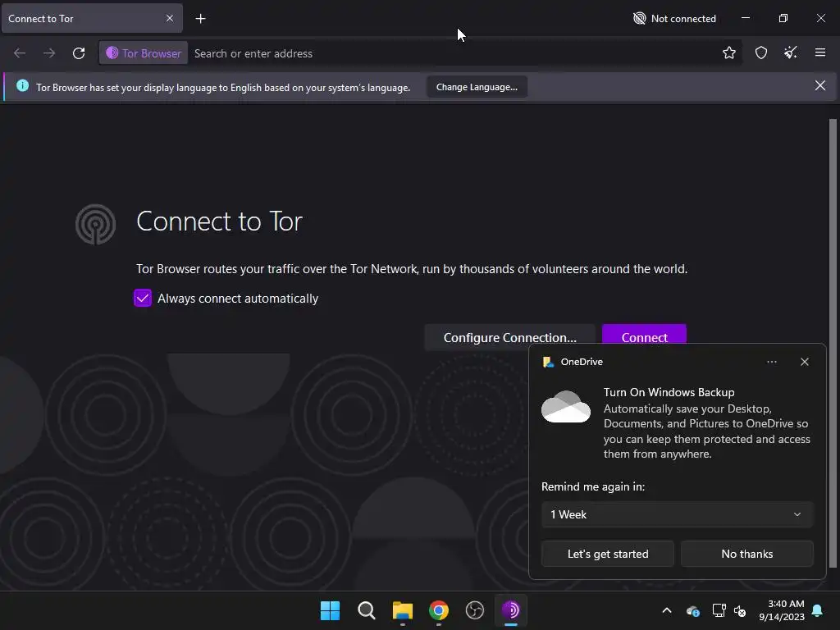Click the Turn On Windows Backup title

pos(669,392)
